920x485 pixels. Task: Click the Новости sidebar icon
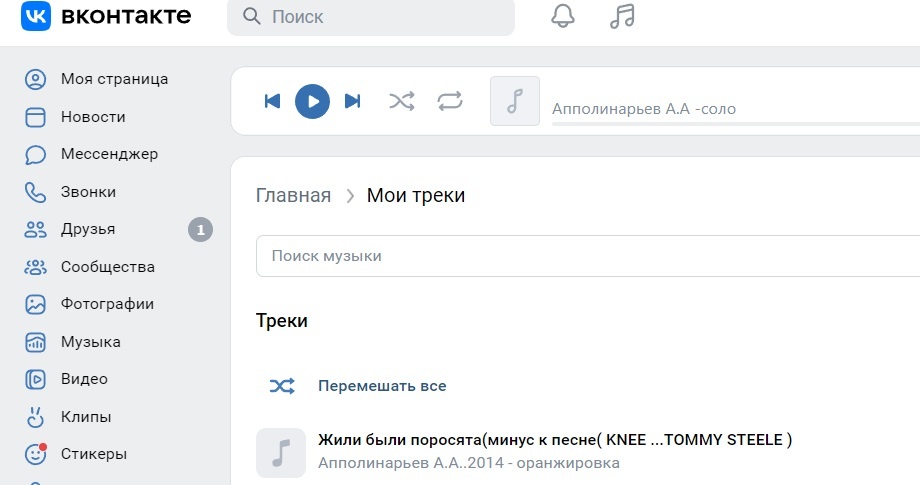click(x=35, y=117)
